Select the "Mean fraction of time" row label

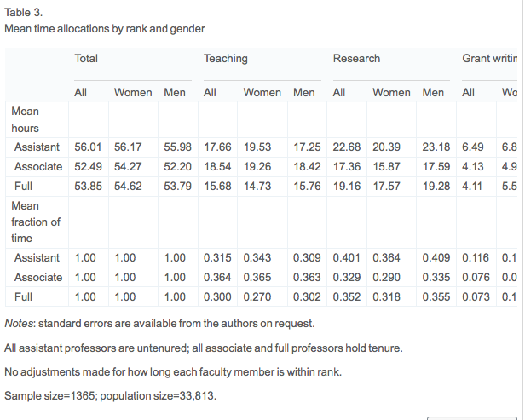[35, 222]
